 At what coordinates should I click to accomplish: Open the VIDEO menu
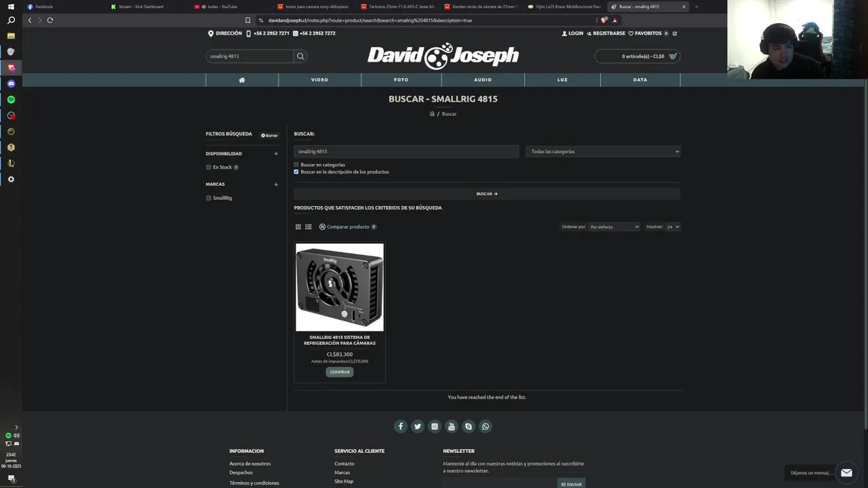tap(319, 80)
